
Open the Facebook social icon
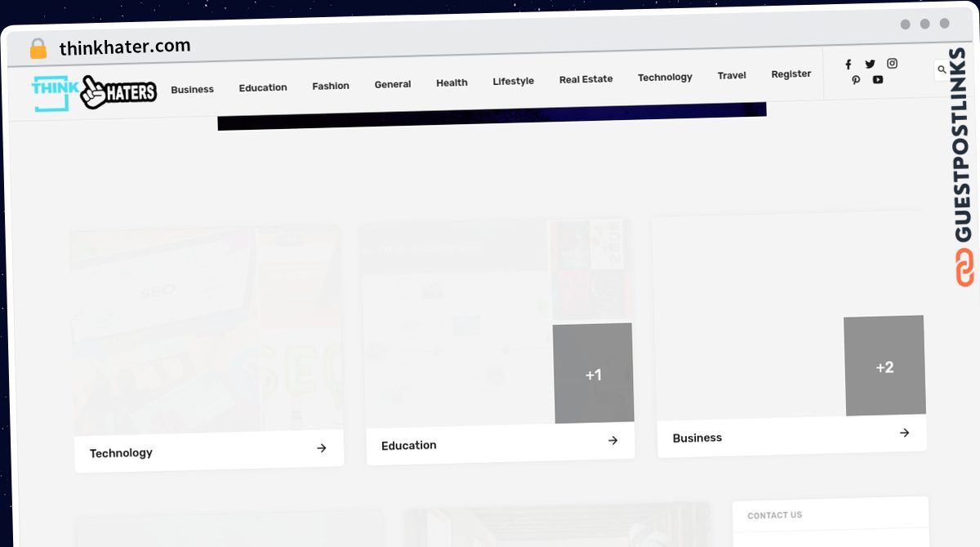tap(848, 64)
